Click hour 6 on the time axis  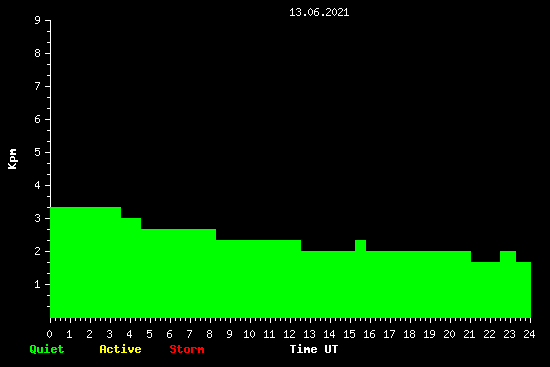click(169, 334)
